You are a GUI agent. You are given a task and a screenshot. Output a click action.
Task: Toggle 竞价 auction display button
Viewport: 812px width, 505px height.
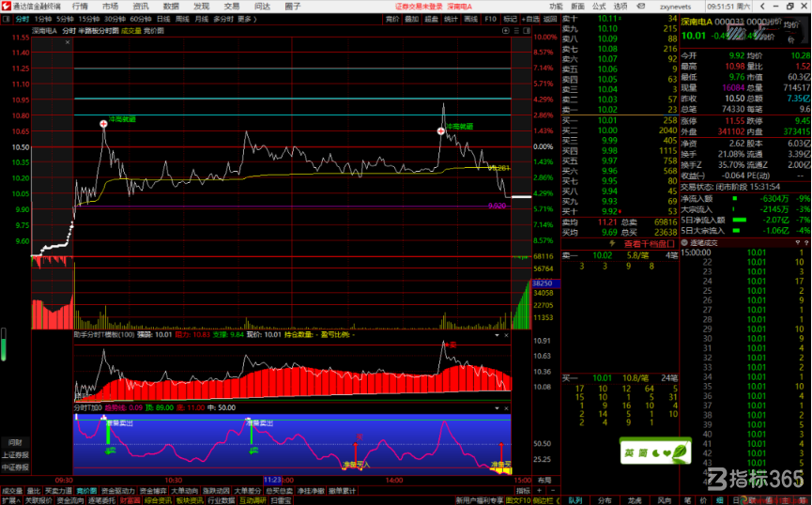click(x=392, y=19)
